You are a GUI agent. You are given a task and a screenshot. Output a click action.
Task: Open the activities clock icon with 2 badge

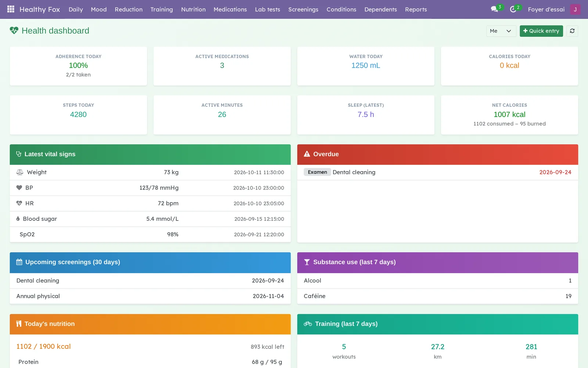[513, 9]
